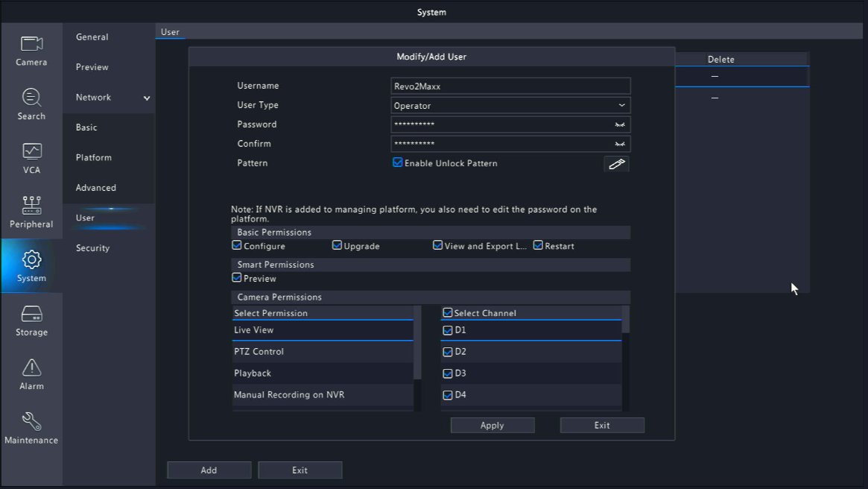This screenshot has height=489, width=868.
Task: Open the Security menu item
Action: [x=92, y=248]
